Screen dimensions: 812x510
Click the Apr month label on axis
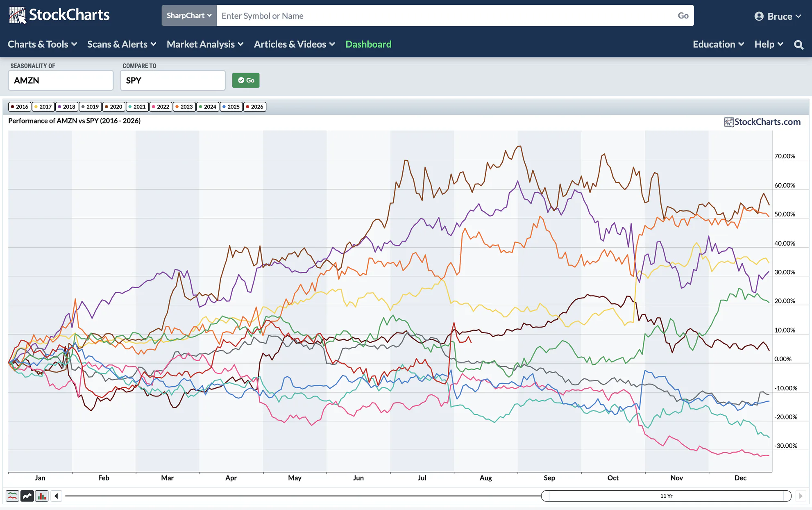(x=231, y=478)
